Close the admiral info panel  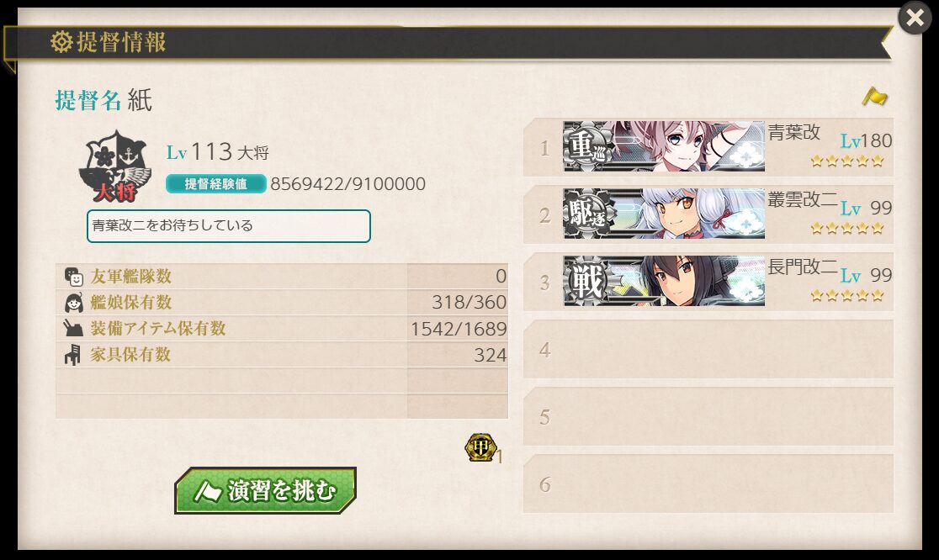(x=915, y=18)
